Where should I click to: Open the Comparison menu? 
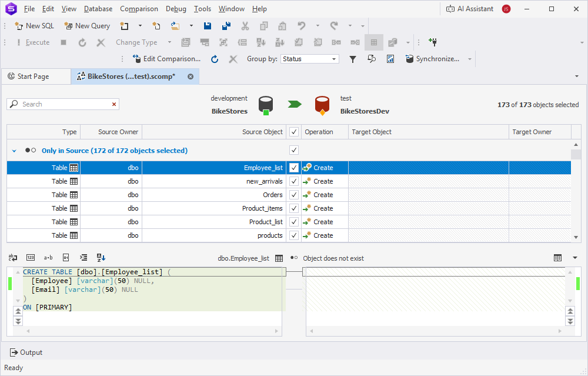click(x=139, y=8)
